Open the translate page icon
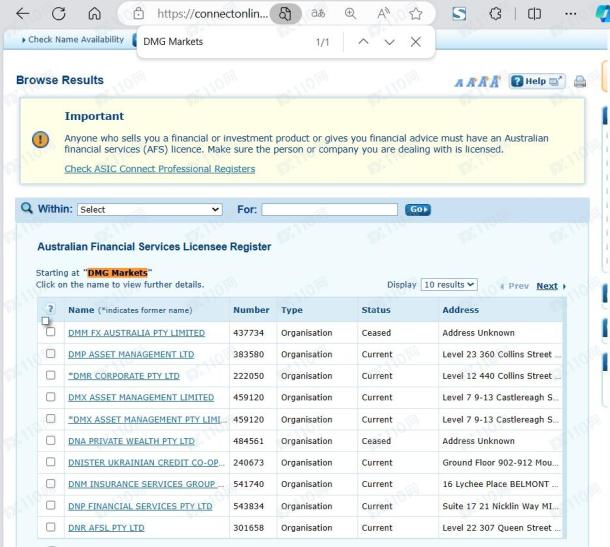610x547 pixels. pos(318,14)
